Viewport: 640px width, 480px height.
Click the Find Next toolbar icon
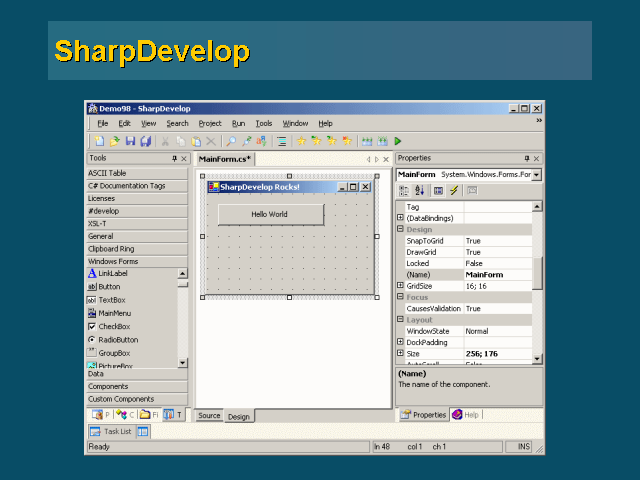[x=246, y=141]
